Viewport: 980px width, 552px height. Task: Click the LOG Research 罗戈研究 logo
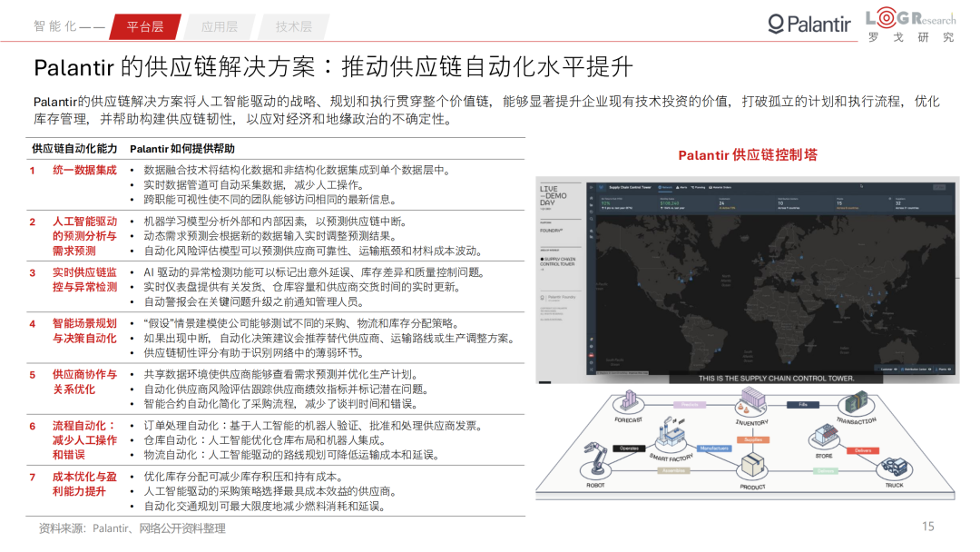tap(911, 25)
